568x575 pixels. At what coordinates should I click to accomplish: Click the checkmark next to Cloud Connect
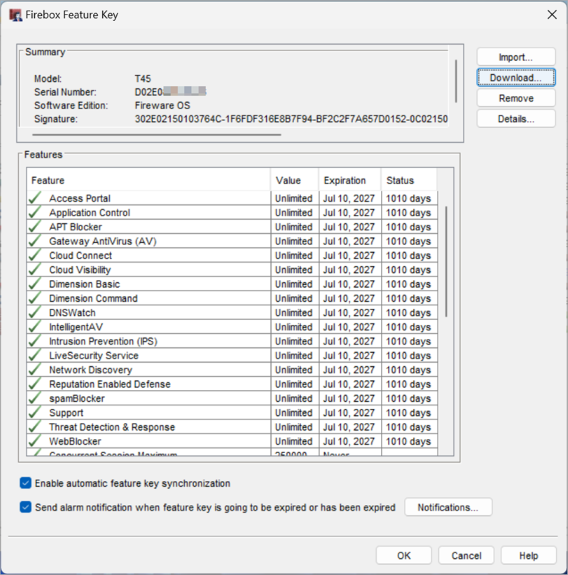coord(35,255)
